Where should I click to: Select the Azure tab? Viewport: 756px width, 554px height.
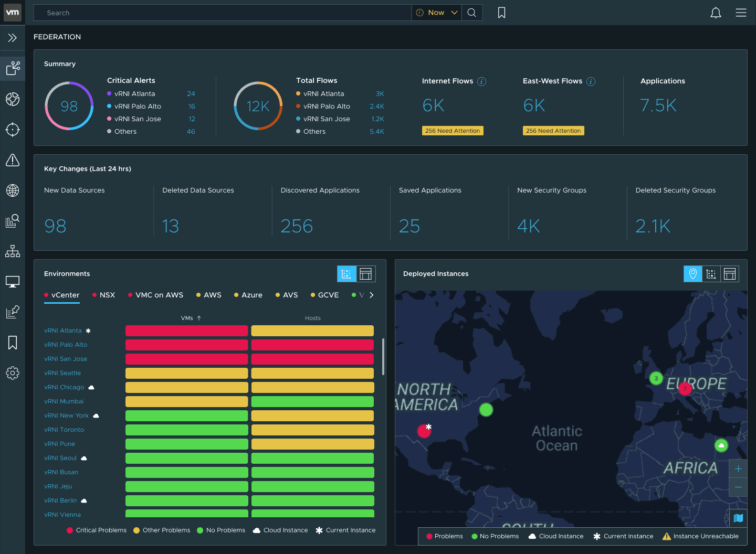point(248,295)
